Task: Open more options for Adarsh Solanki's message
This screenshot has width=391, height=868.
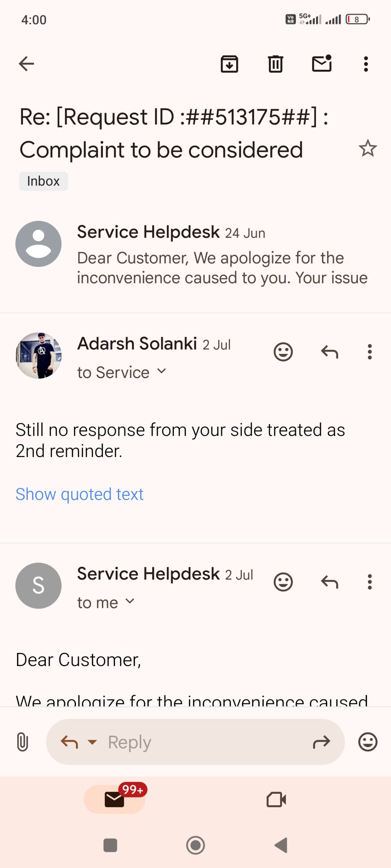Action: pyautogui.click(x=370, y=352)
